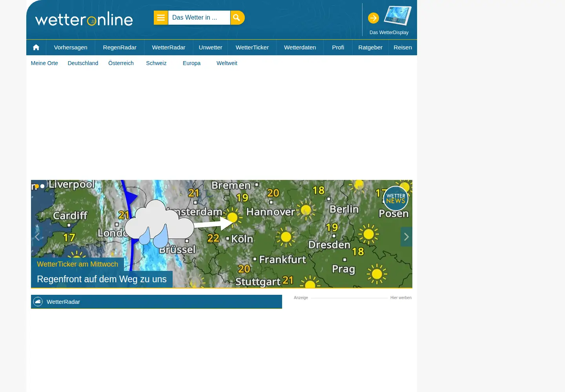Open the Wetterdaten nav item
This screenshot has width=565, height=392.
300,47
